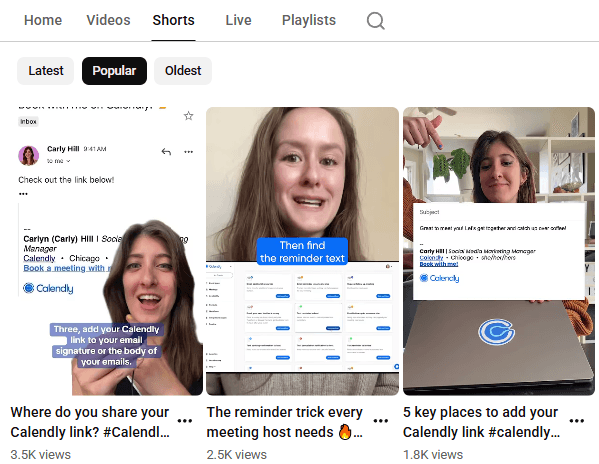The image size is (599, 464).
Task: Open options menu for 'The reminder trick' short
Action: pos(380,421)
